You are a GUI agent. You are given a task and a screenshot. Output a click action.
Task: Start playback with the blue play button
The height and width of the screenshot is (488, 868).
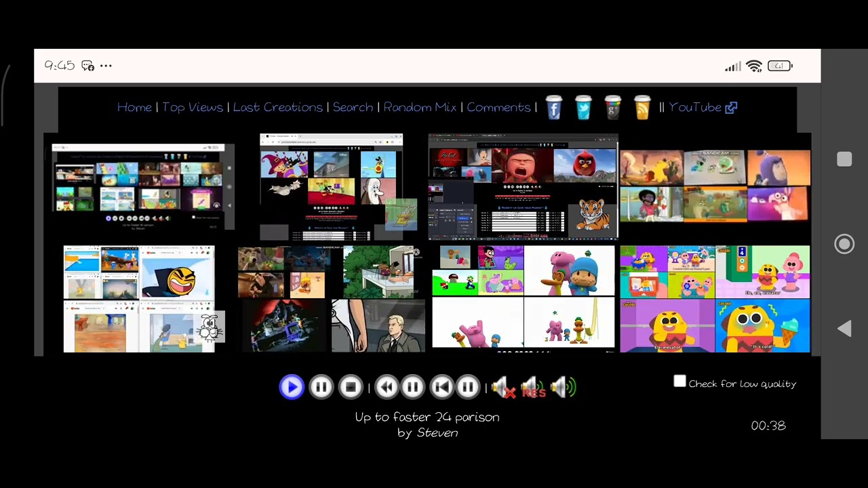click(x=292, y=387)
